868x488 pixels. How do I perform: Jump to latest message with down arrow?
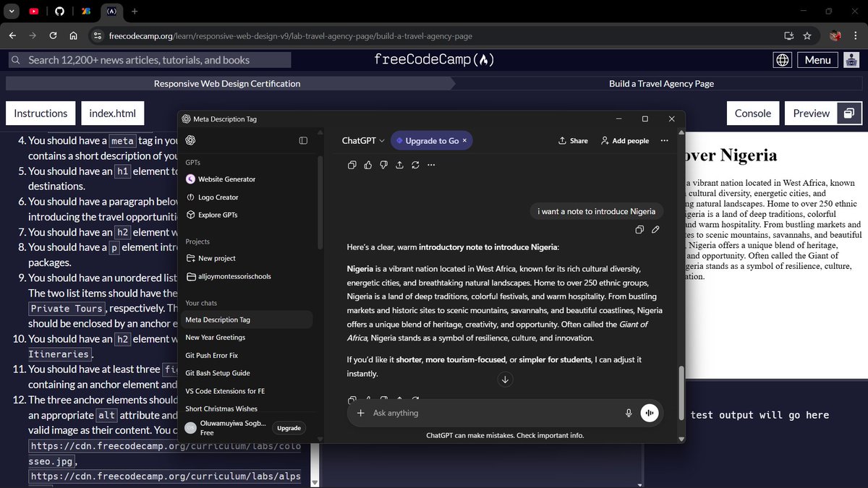[505, 379]
